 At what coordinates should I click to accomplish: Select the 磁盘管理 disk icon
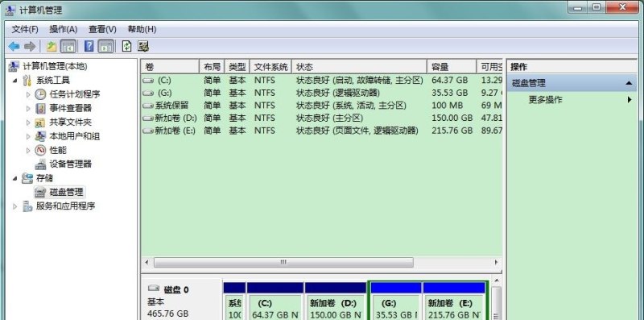click(40, 192)
